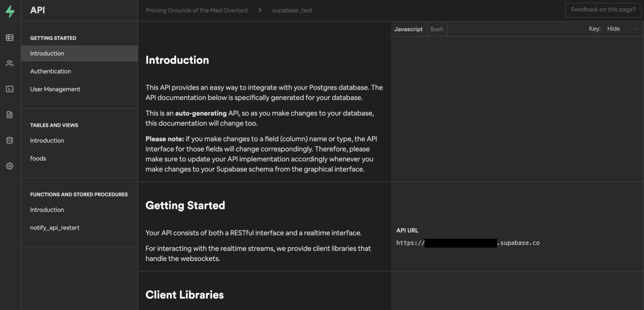The height and width of the screenshot is (310, 644).
Task: Click the FUNCTIONS AND STORED PROCEDURES section label
Action: tap(79, 194)
